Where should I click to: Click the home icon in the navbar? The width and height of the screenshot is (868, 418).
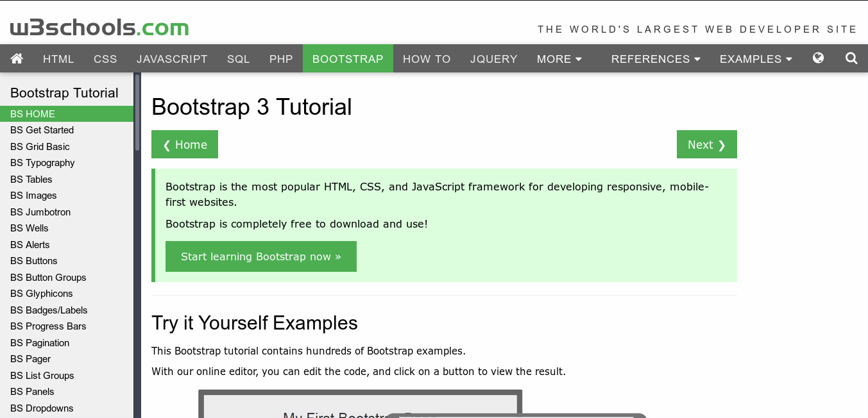coord(17,58)
